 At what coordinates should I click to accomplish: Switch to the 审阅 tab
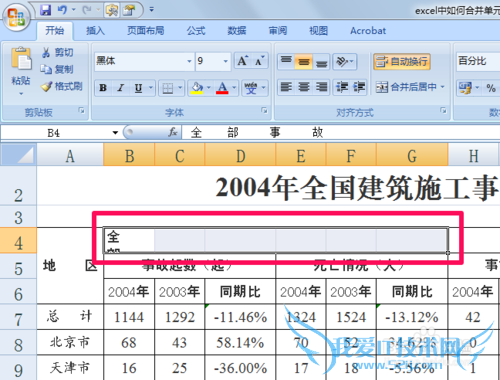coord(278,31)
